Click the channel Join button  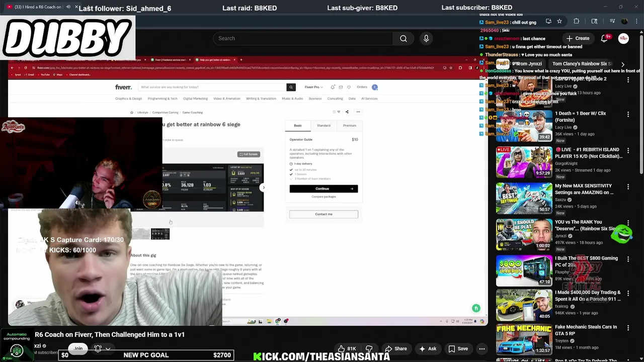[x=78, y=348]
